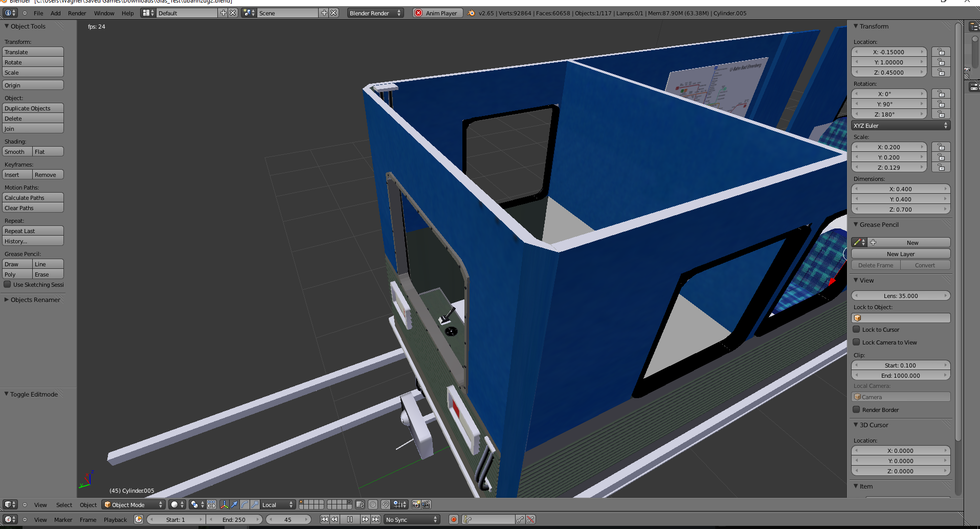Click the OpenGL render image camera icon
980x529 pixels.
(x=416, y=504)
